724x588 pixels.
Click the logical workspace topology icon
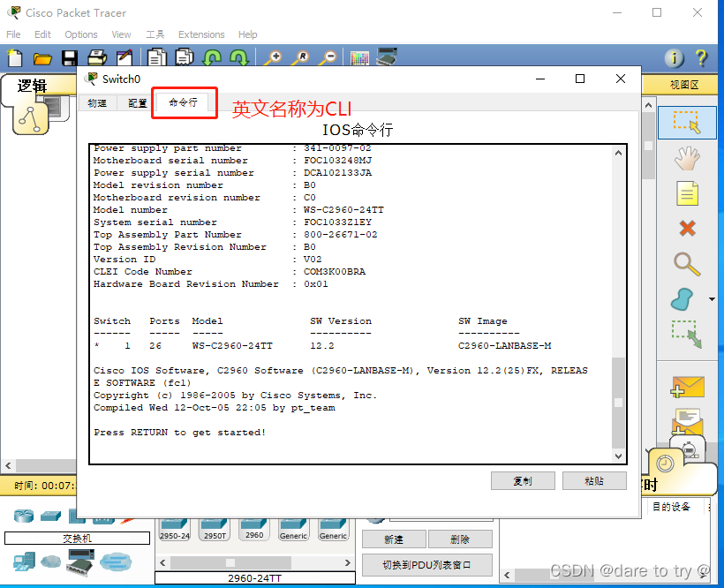(31, 118)
